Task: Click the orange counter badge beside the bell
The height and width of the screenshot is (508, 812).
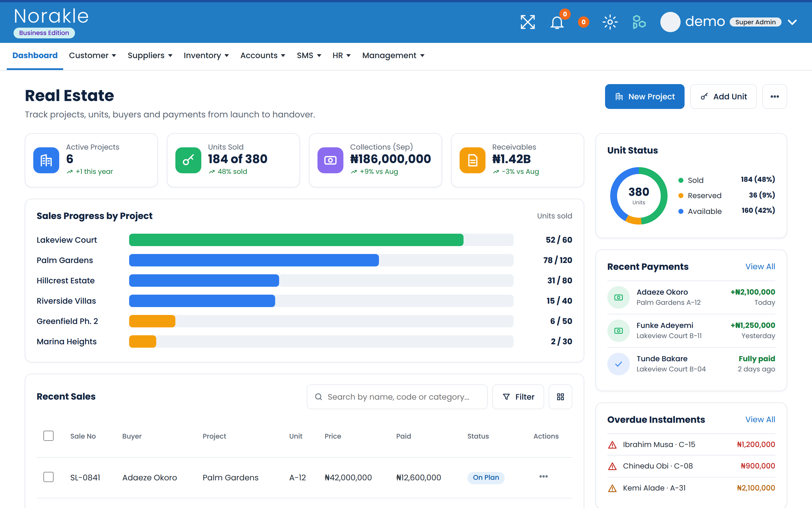Action: (584, 22)
